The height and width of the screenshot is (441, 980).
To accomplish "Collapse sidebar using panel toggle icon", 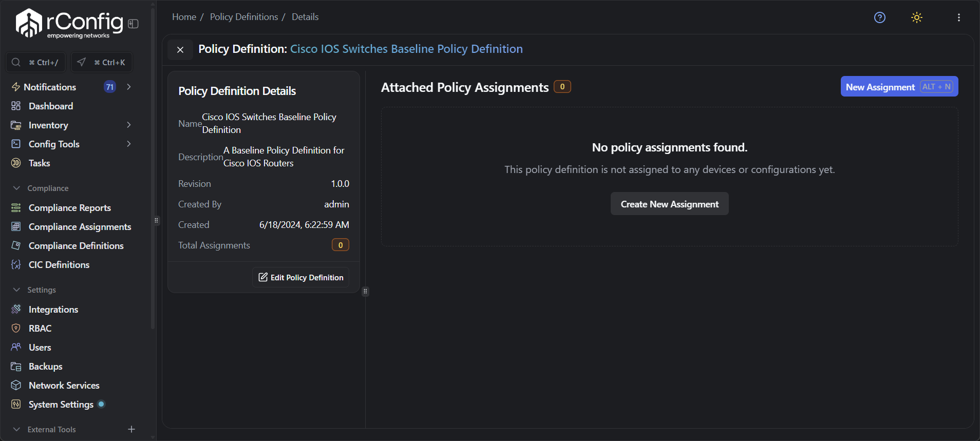I will (x=134, y=24).
